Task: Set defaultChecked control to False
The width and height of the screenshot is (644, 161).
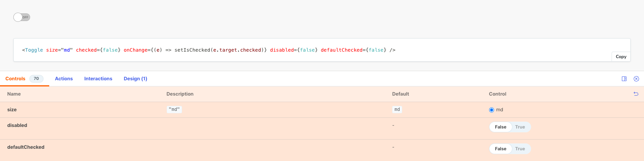Action: pyautogui.click(x=500, y=149)
